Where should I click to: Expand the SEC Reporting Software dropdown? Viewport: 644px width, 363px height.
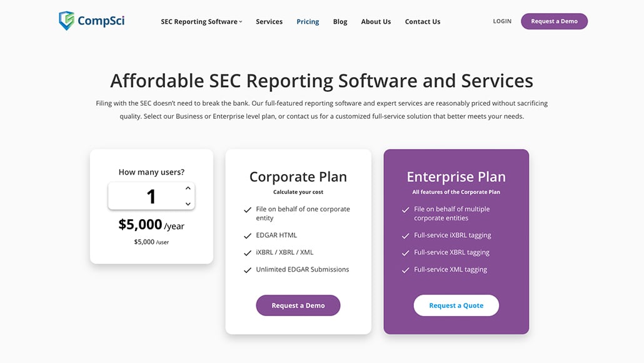pyautogui.click(x=200, y=21)
